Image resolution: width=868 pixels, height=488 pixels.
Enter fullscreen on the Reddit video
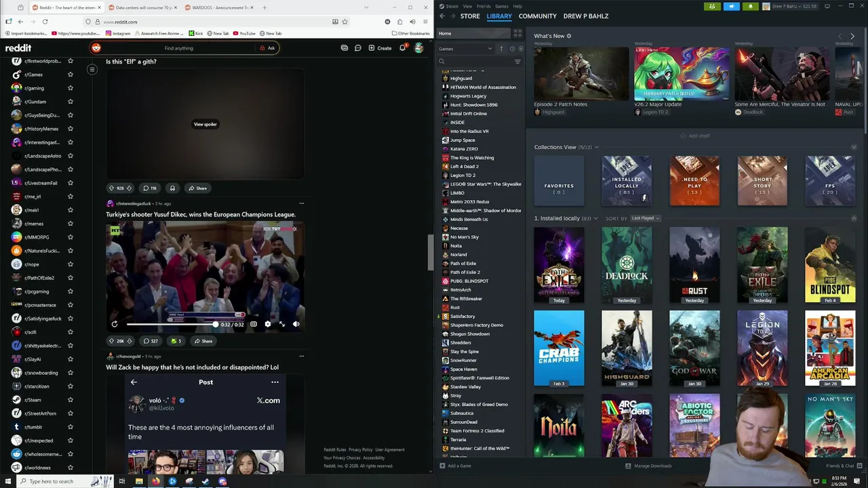(282, 325)
